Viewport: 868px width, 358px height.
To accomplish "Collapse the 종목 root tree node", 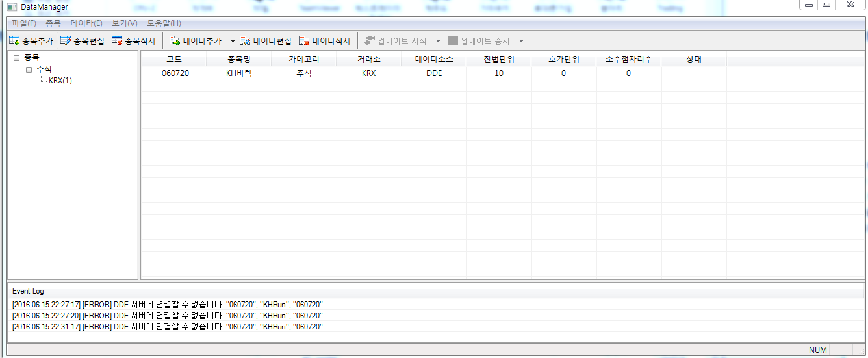I will click(17, 58).
